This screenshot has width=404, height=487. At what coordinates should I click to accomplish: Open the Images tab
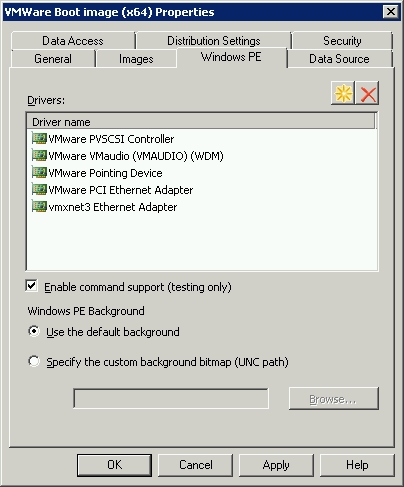136,59
